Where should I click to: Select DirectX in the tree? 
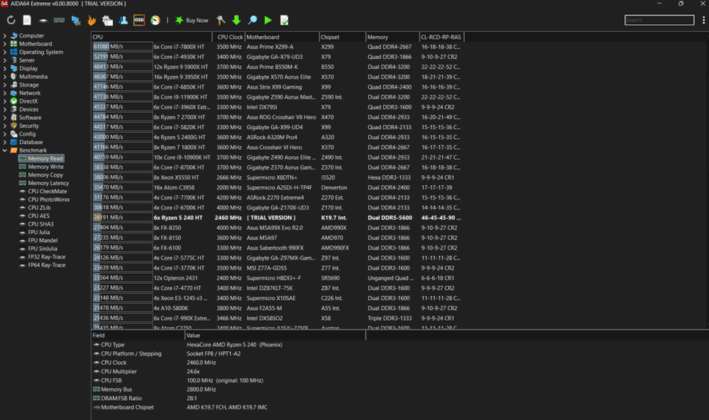click(x=28, y=101)
